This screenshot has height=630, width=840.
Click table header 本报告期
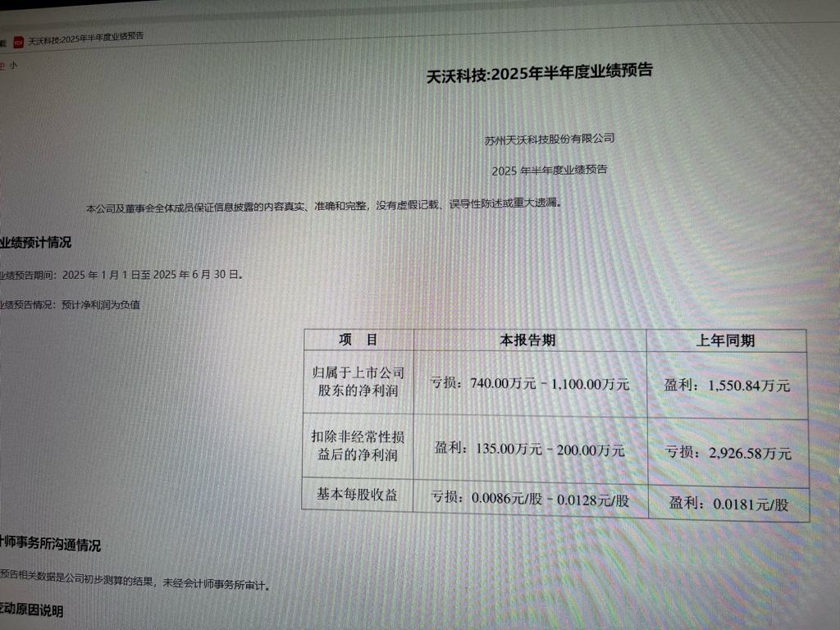point(527,340)
